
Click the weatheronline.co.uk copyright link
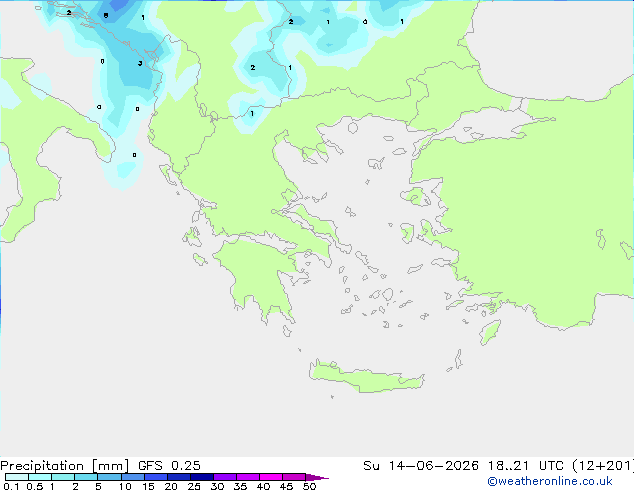coord(550,481)
